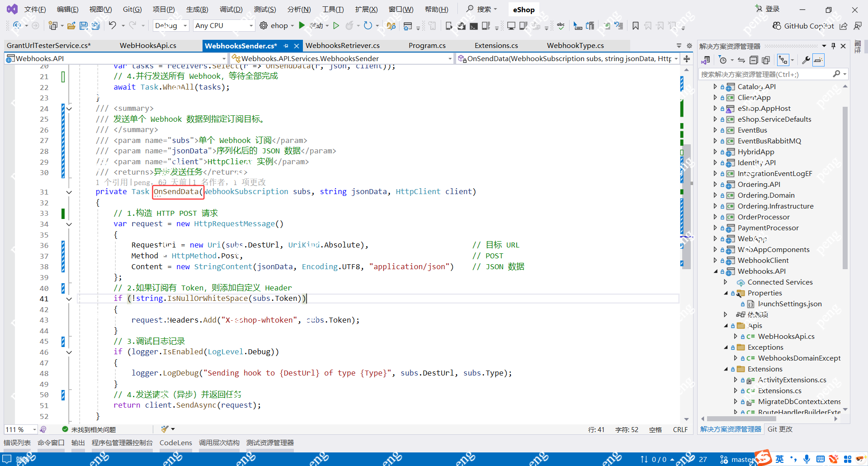The image size is (868, 466).
Task: Open the 调试(D) Debug menu
Action: point(231,10)
